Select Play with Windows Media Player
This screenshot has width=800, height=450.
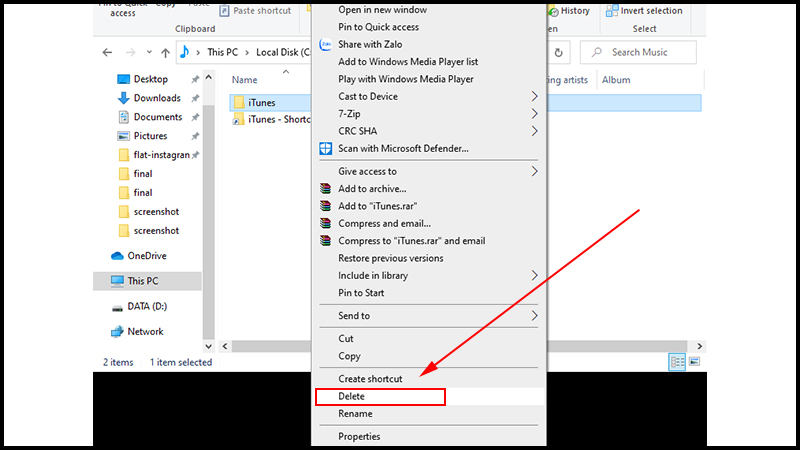click(406, 79)
